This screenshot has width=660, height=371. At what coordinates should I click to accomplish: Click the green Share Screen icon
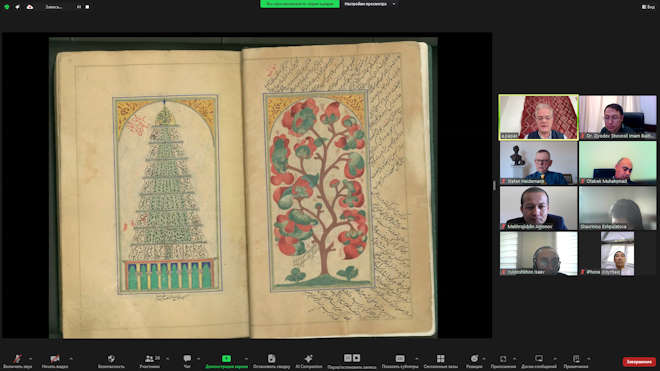[226, 358]
